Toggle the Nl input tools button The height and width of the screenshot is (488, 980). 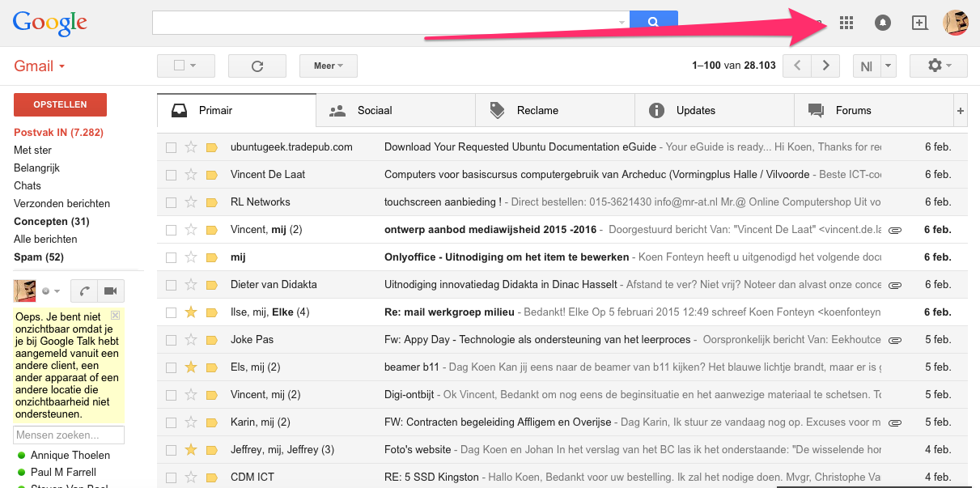click(x=867, y=66)
